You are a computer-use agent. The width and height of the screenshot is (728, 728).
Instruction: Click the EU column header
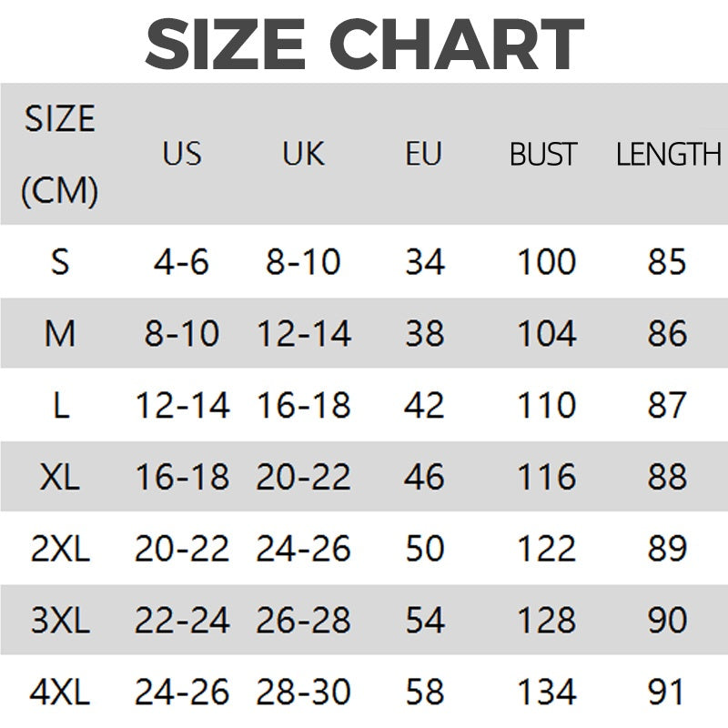(x=423, y=153)
